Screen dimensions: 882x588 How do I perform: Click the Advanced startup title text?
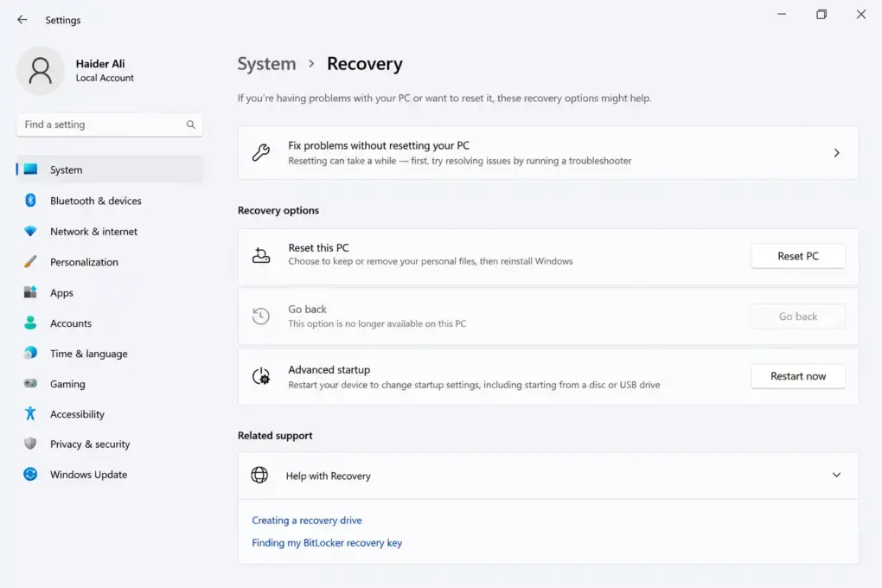pyautogui.click(x=329, y=370)
